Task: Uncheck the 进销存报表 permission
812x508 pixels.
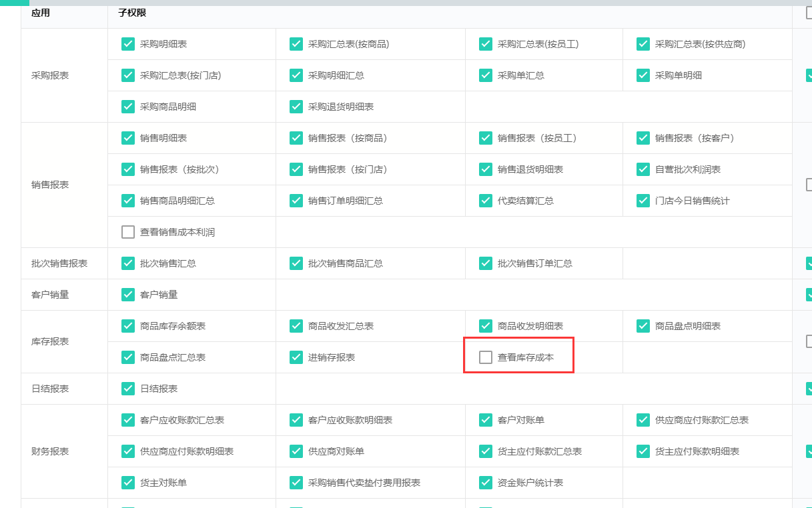Action: click(x=296, y=357)
